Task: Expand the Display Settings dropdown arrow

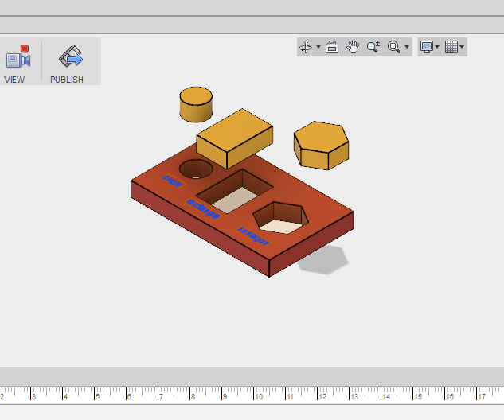Action: coord(437,47)
